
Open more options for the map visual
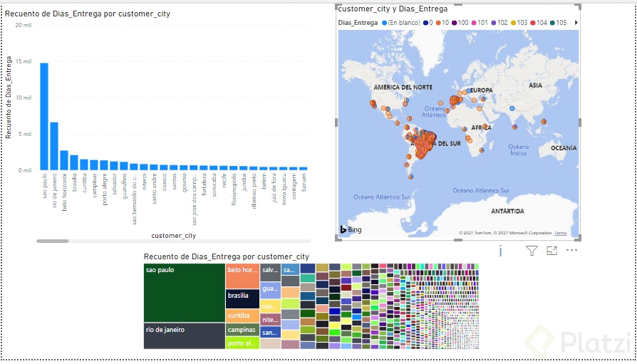coord(571,250)
